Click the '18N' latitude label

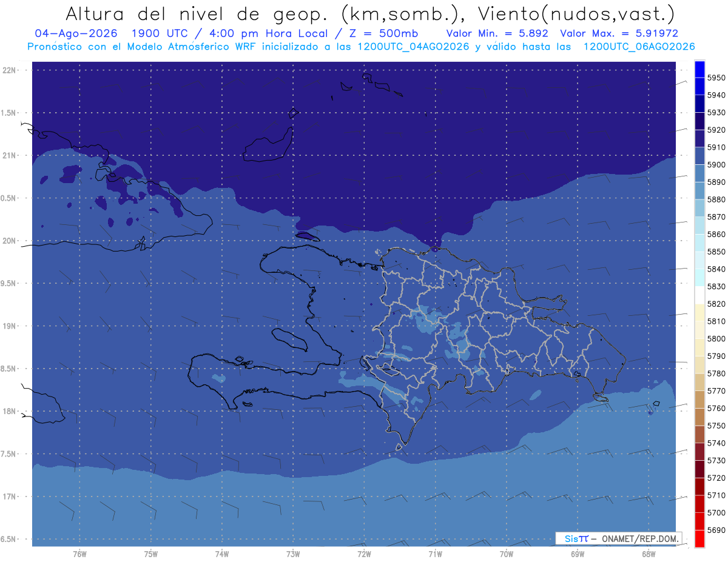[10, 411]
